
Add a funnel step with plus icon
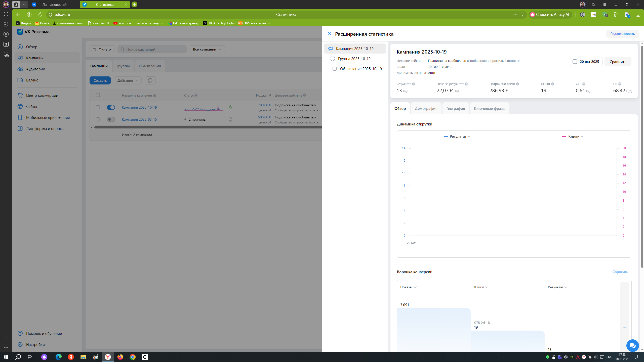tap(625, 328)
